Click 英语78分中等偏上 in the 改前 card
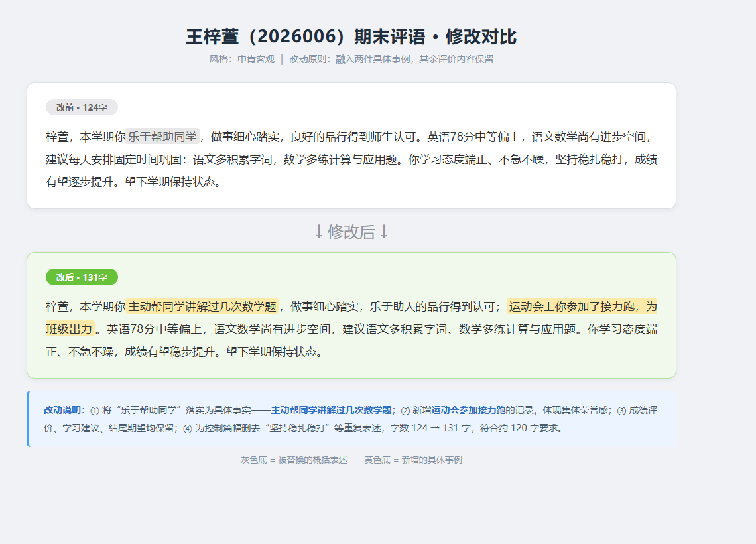This screenshot has height=544, width=756. point(473,137)
